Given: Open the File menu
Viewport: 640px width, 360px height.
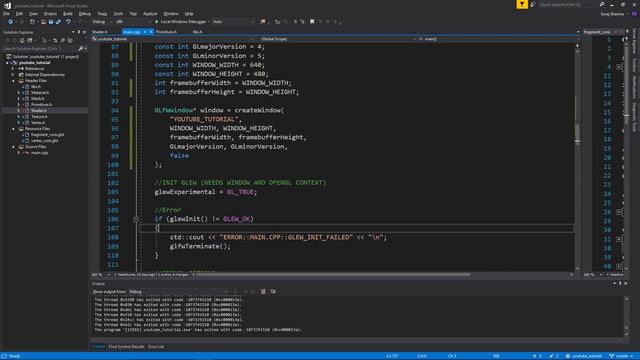Looking at the screenshot, I should (x=6, y=13).
